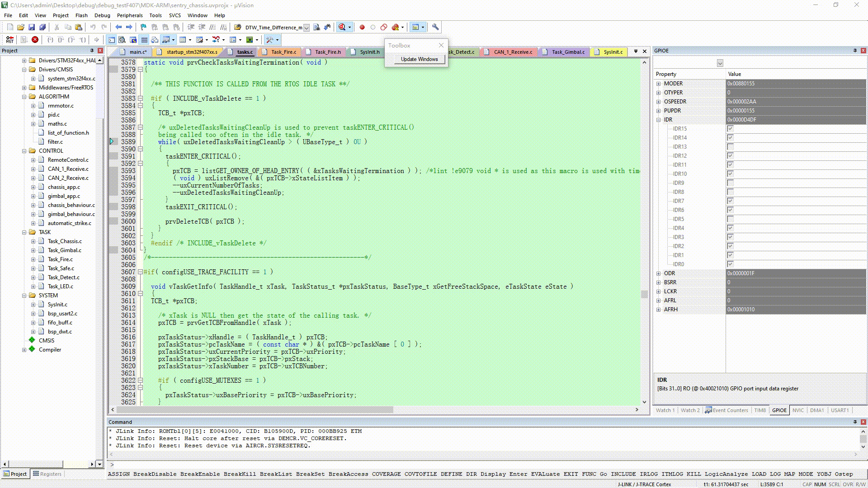The image size is (868, 488).
Task: Click the red stop execution icon
Action: click(35, 40)
